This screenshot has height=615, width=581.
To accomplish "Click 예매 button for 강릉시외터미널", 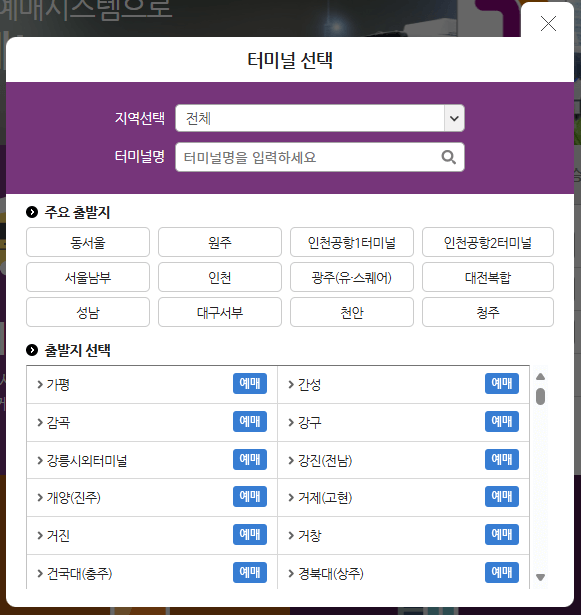I will click(x=250, y=459).
